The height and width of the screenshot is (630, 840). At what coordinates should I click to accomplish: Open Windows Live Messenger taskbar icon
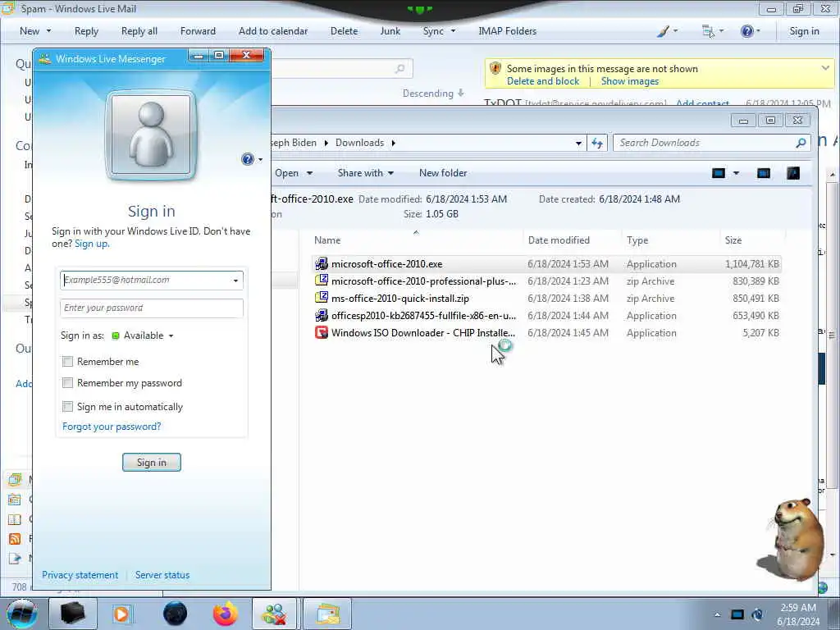(x=274, y=614)
